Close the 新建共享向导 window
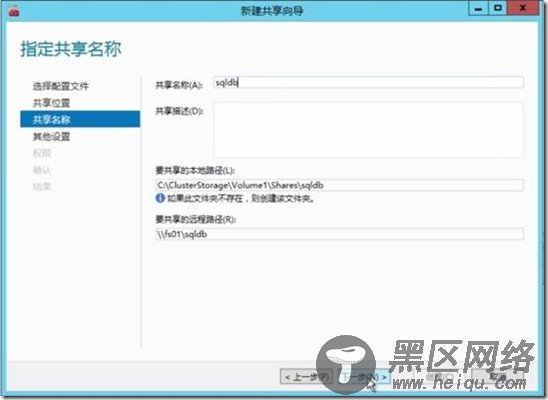Screen dimensions: 548x400 click(x=523, y=8)
